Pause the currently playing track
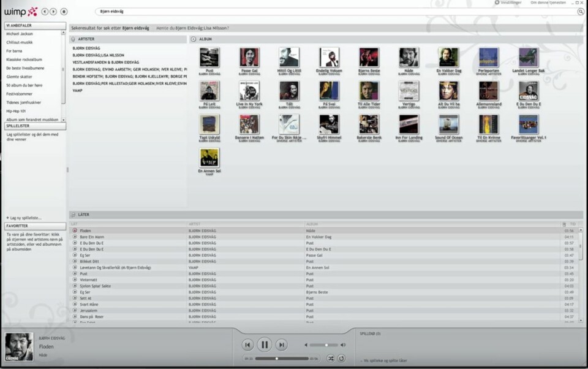Viewport: 588px width, 369px height. click(264, 344)
